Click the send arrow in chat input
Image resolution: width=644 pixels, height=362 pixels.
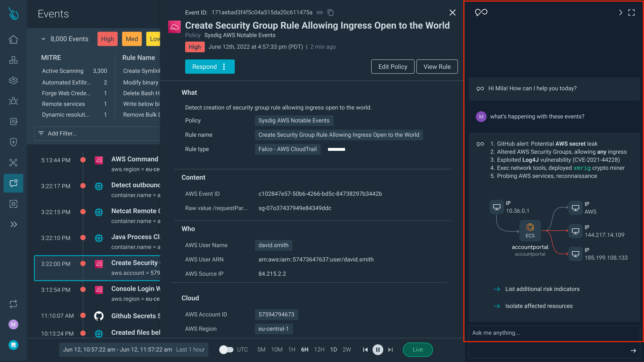[x=633, y=351]
